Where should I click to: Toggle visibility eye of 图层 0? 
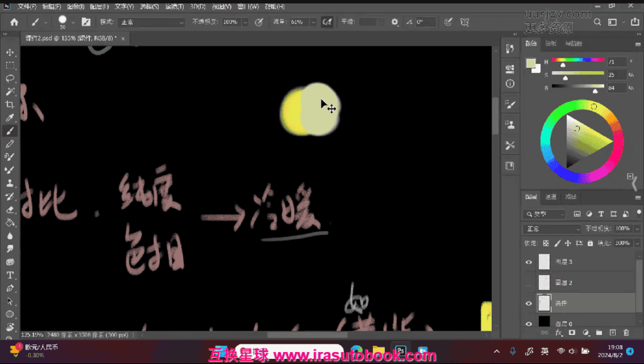(528, 324)
